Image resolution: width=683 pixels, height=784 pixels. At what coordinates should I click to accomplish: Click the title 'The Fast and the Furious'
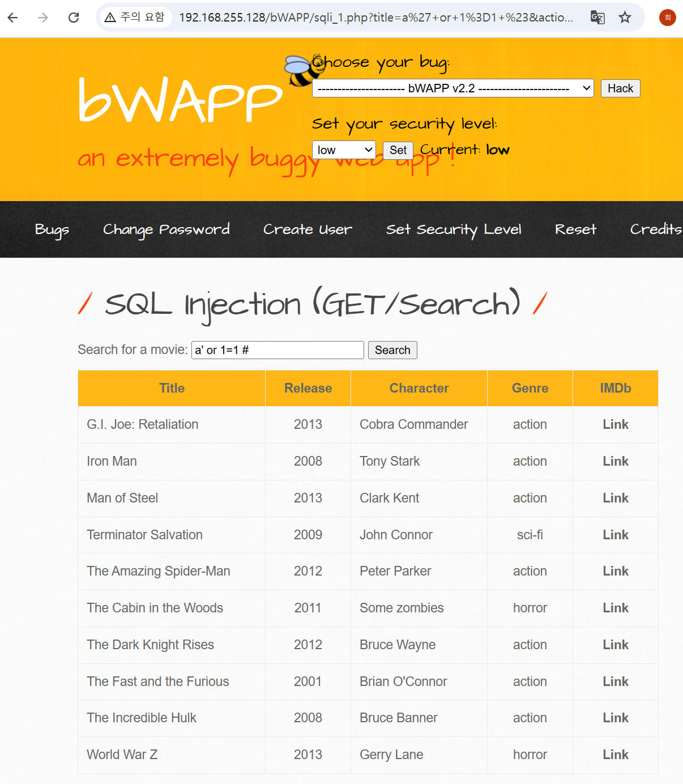click(158, 681)
